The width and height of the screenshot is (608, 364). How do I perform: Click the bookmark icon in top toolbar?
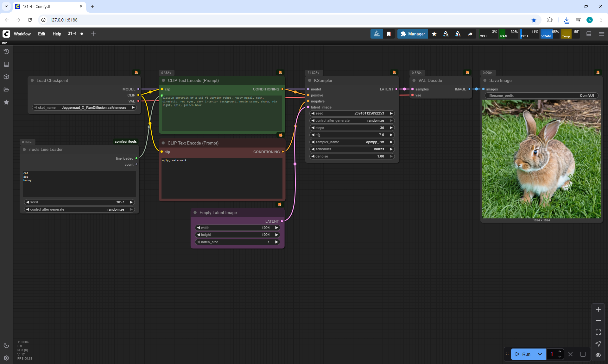pos(389,34)
